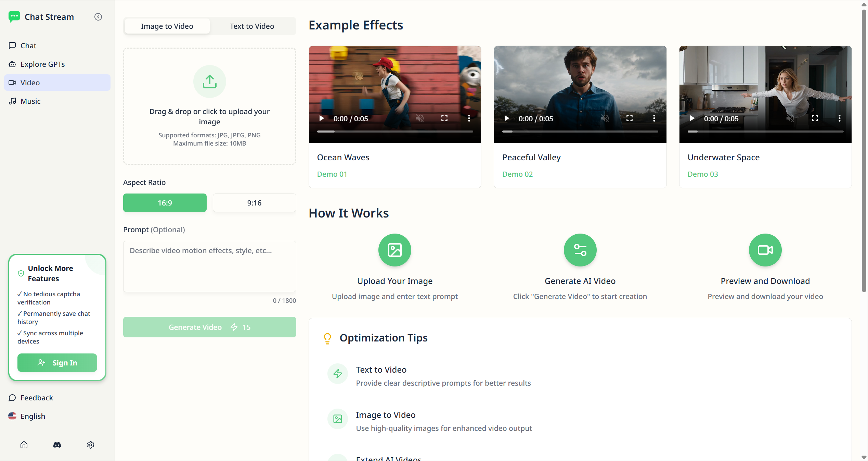Open the Music section in the sidebar

pyautogui.click(x=30, y=101)
